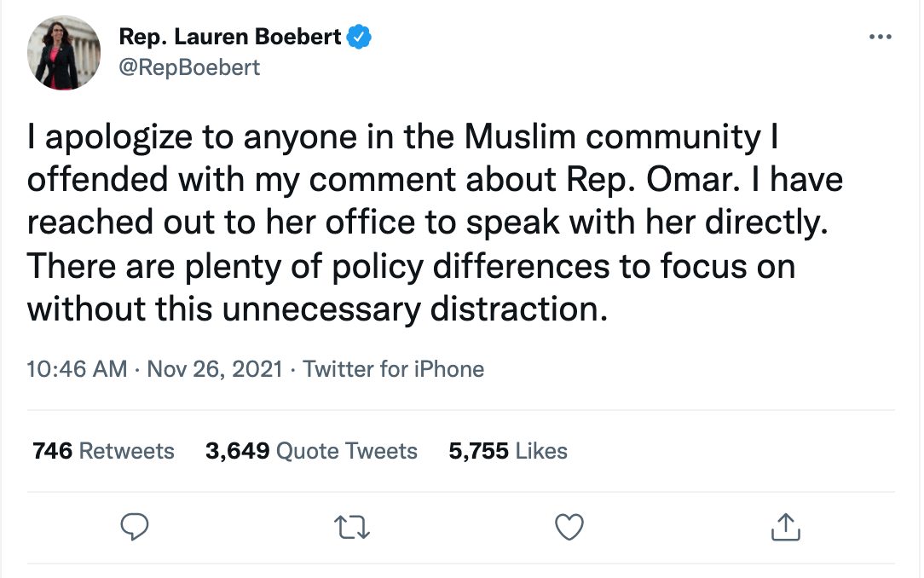Click the 10:46 AM timestamp
924x578 pixels.
pos(77,369)
